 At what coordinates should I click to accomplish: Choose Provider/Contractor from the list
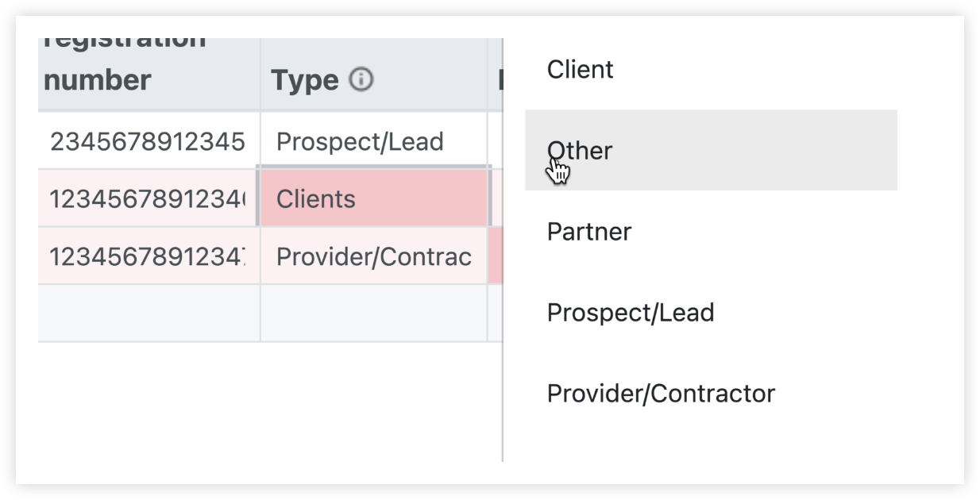click(x=711, y=393)
